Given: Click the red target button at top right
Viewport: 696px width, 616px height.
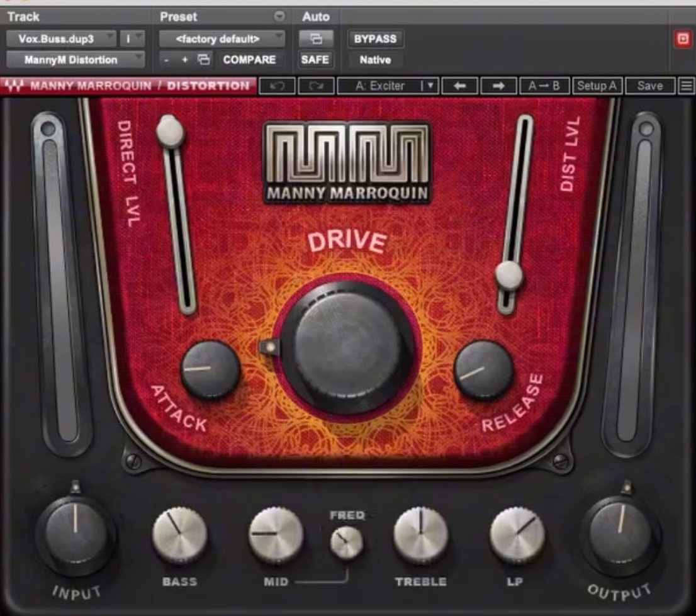Looking at the screenshot, I should pyautogui.click(x=683, y=39).
